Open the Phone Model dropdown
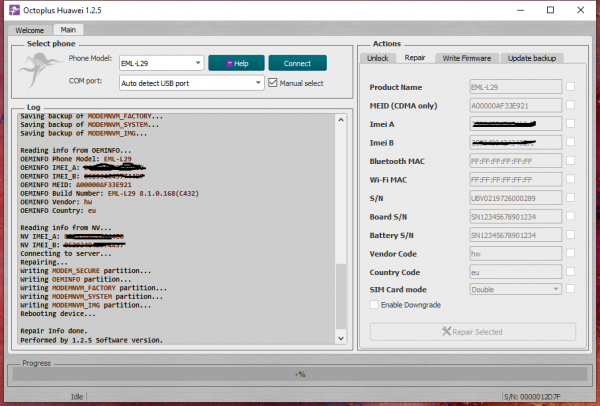 (x=161, y=63)
